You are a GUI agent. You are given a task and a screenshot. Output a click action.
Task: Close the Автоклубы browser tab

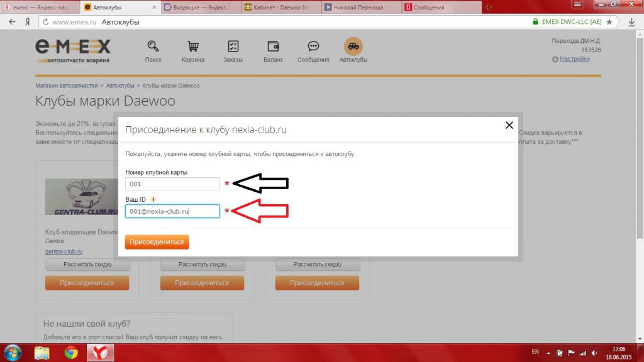pos(154,8)
